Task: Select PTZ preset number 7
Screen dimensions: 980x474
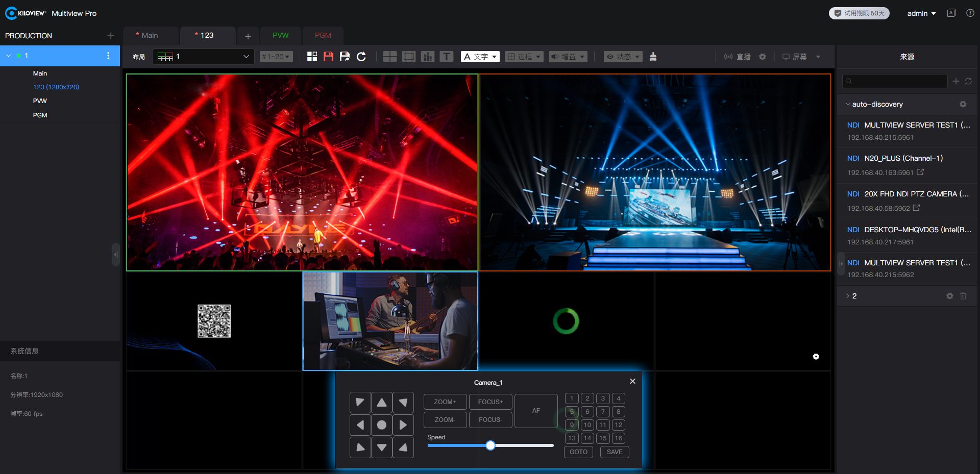Action: click(603, 412)
